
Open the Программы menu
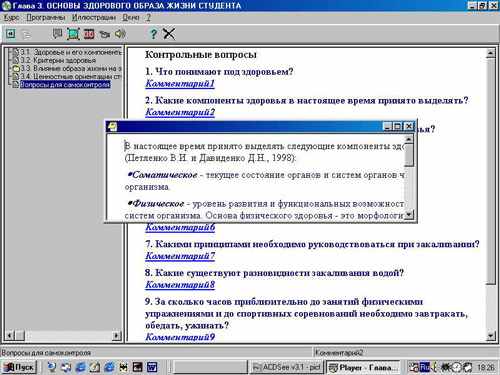pos(46,17)
